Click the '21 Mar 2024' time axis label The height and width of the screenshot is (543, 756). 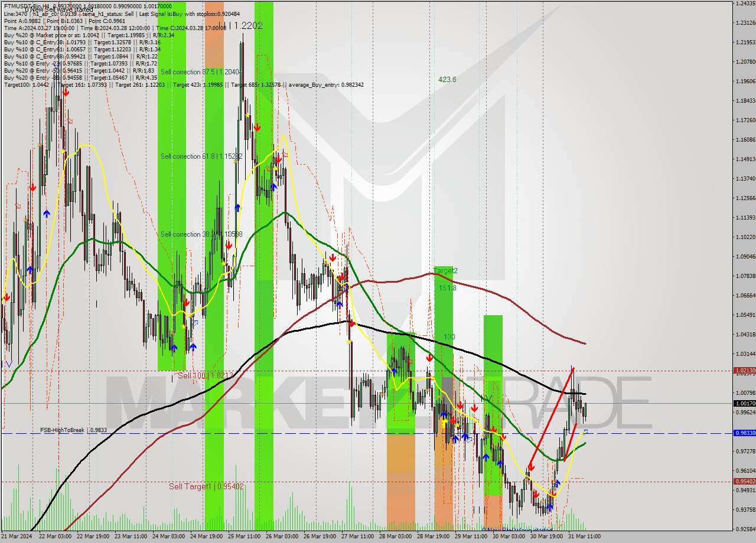point(17,537)
